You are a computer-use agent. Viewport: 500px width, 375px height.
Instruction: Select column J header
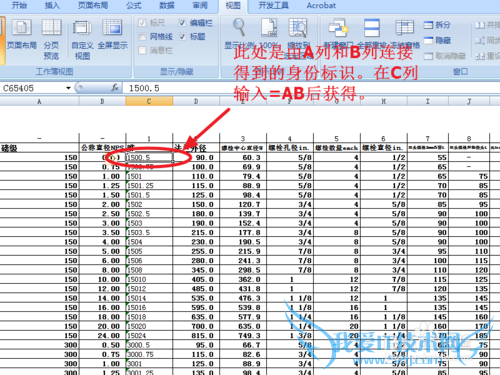[x=469, y=101]
